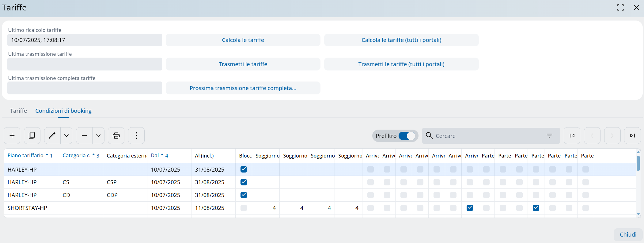Click the duplicate record icon

click(32, 135)
